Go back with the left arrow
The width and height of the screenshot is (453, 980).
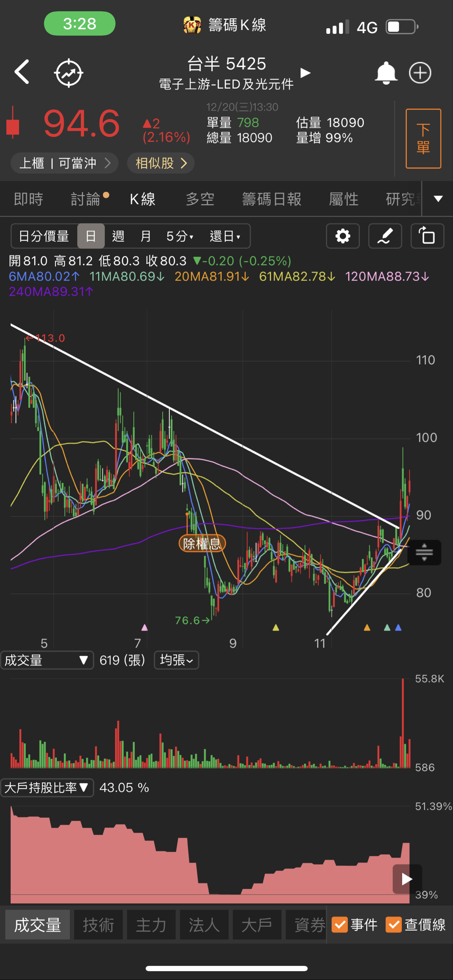(22, 72)
